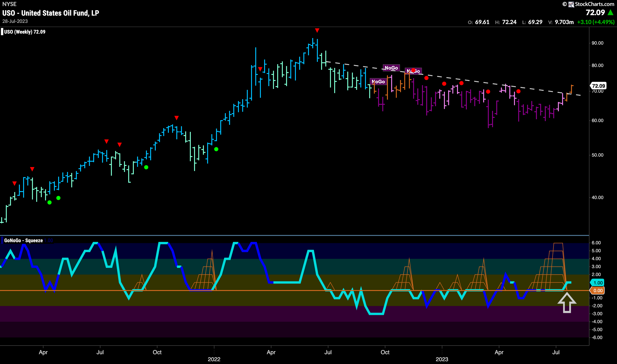Viewport: 617px width, 364px height.
Task: Click the 72.09 last price in header
Action: pyautogui.click(x=595, y=13)
